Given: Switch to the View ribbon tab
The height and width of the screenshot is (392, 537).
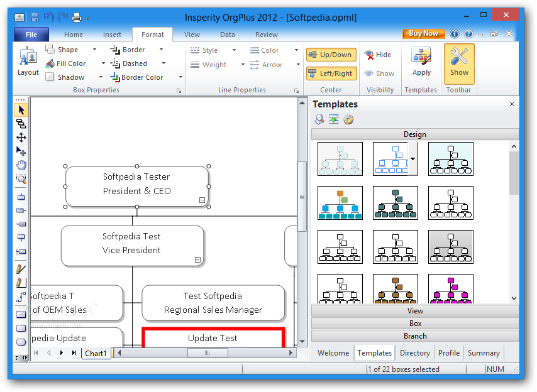Looking at the screenshot, I should (x=192, y=35).
